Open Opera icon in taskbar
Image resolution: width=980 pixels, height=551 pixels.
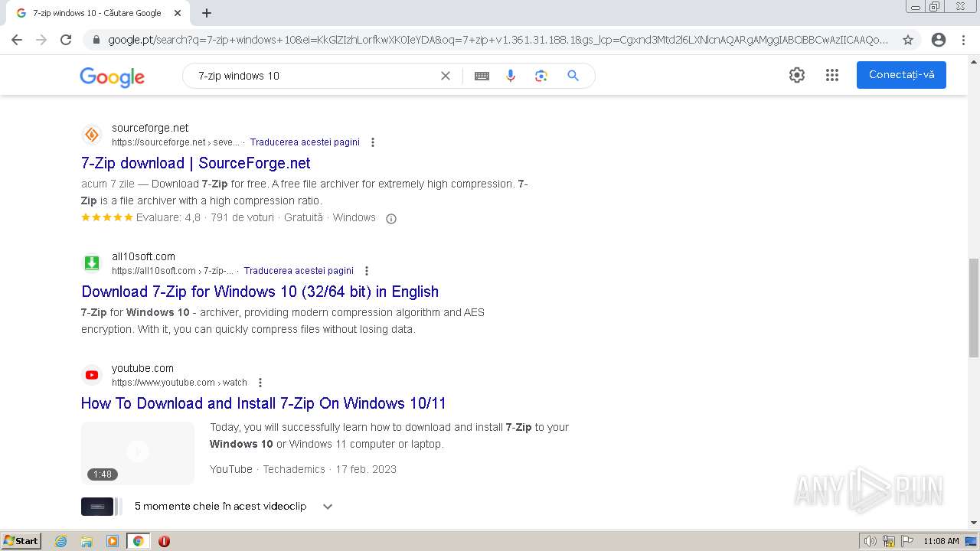[x=164, y=541]
